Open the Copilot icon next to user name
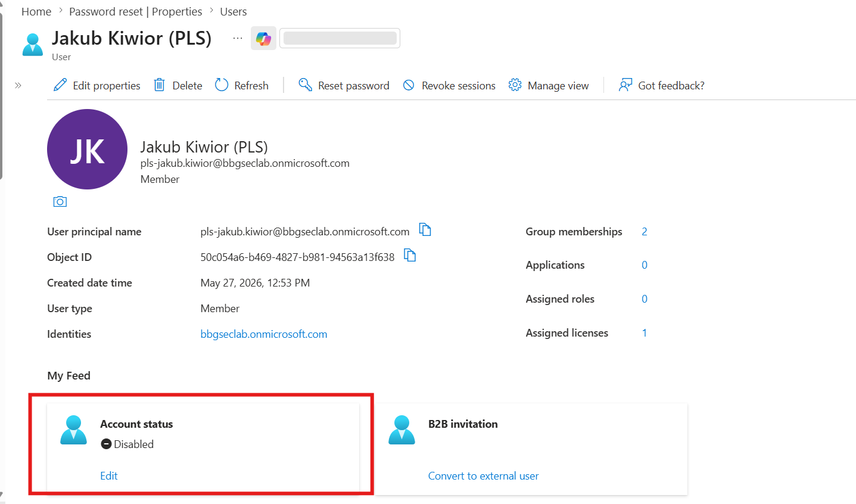 [263, 39]
